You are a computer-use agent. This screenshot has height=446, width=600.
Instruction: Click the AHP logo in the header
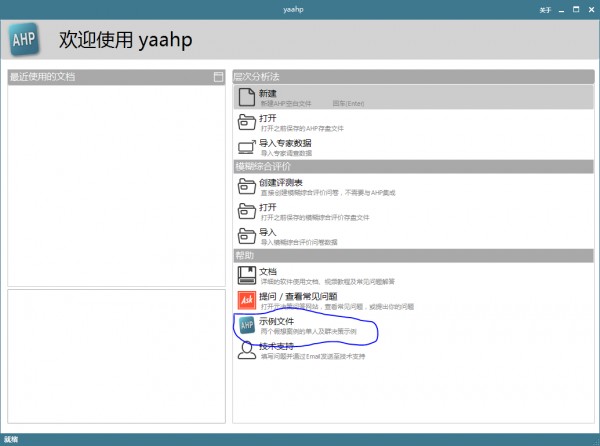24,39
